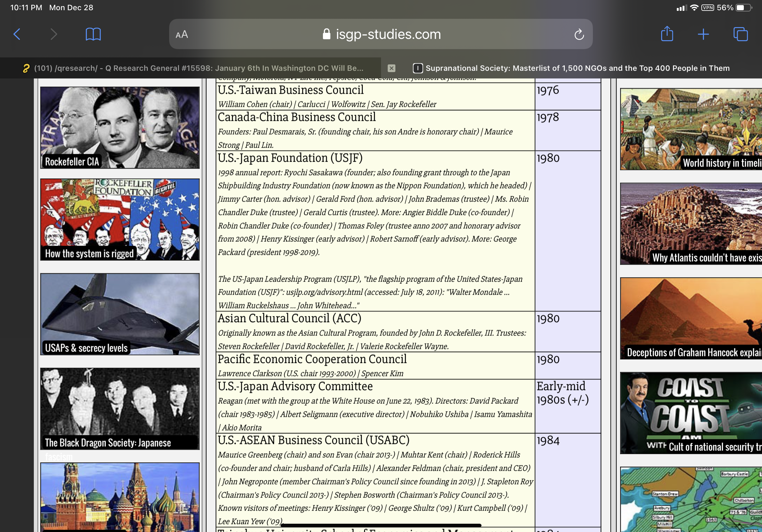Select the Canada-China Business Council heading
Viewport: 762px width, 532px height.
(x=297, y=117)
